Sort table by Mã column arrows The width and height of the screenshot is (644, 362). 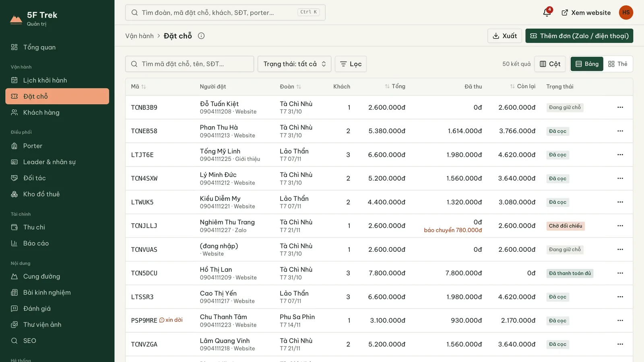pyautogui.click(x=144, y=86)
